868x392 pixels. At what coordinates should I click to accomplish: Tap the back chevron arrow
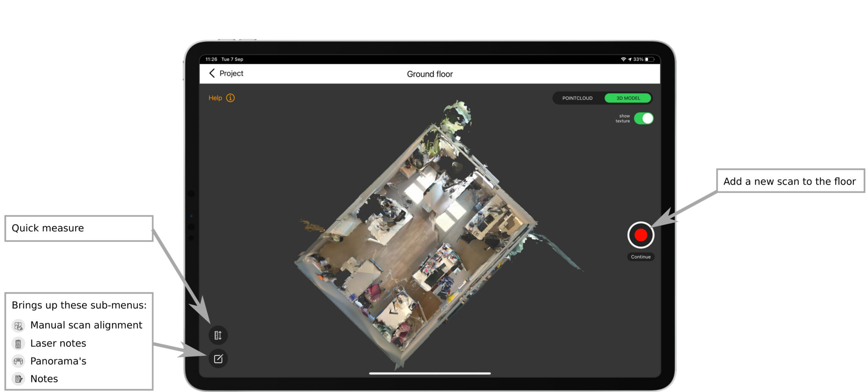(212, 73)
